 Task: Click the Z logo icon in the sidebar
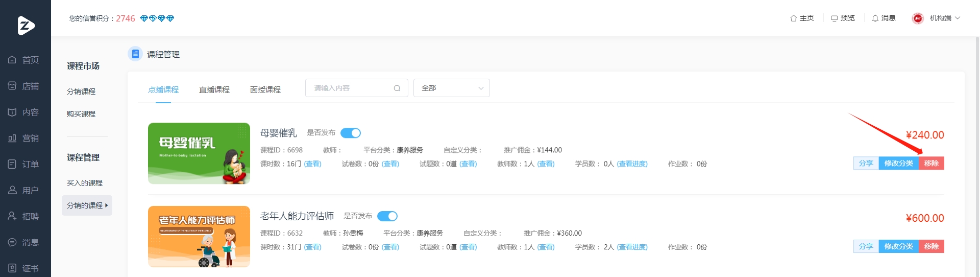pos(26,25)
